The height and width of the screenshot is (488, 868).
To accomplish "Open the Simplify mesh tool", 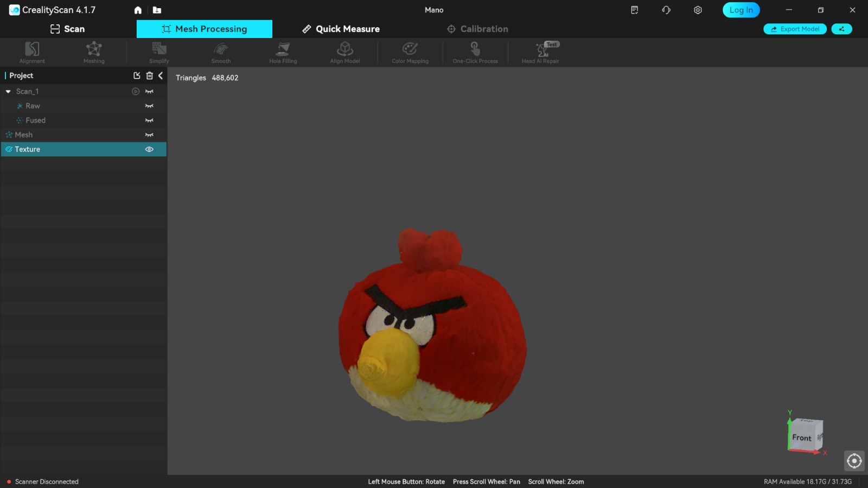I will (159, 53).
